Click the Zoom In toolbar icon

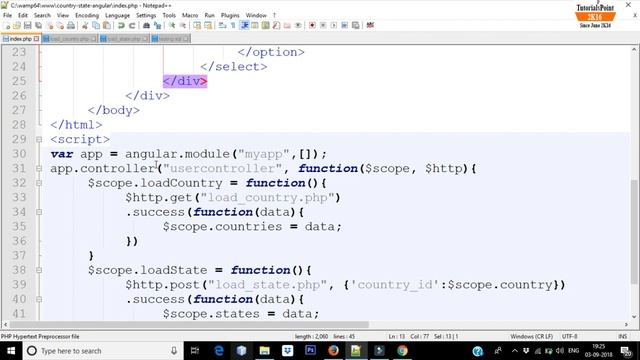(x=172, y=25)
